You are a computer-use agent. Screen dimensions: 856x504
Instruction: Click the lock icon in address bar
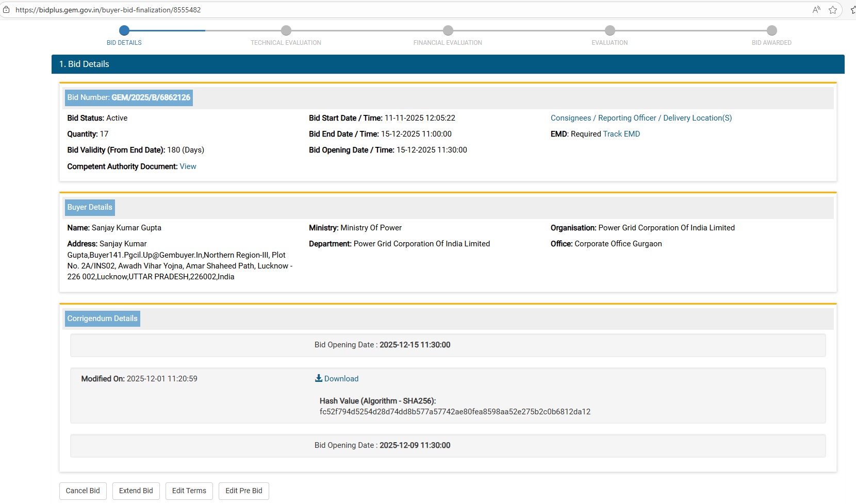tap(6, 10)
